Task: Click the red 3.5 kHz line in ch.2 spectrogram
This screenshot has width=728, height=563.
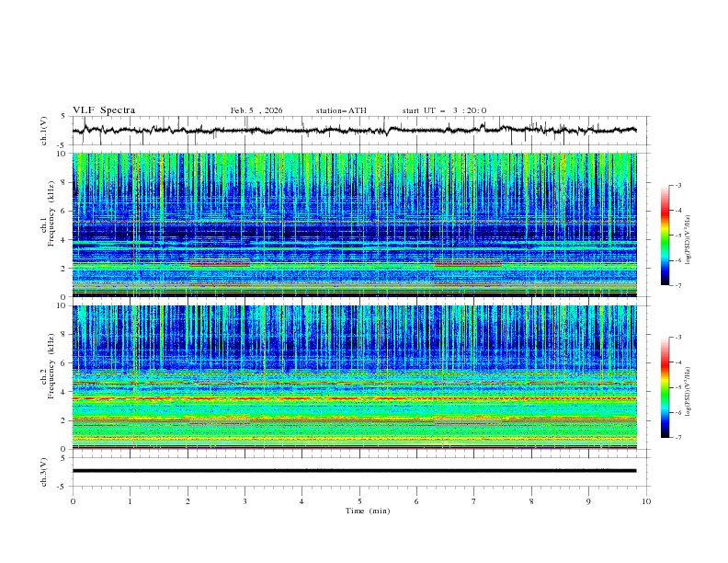Action: [355, 398]
